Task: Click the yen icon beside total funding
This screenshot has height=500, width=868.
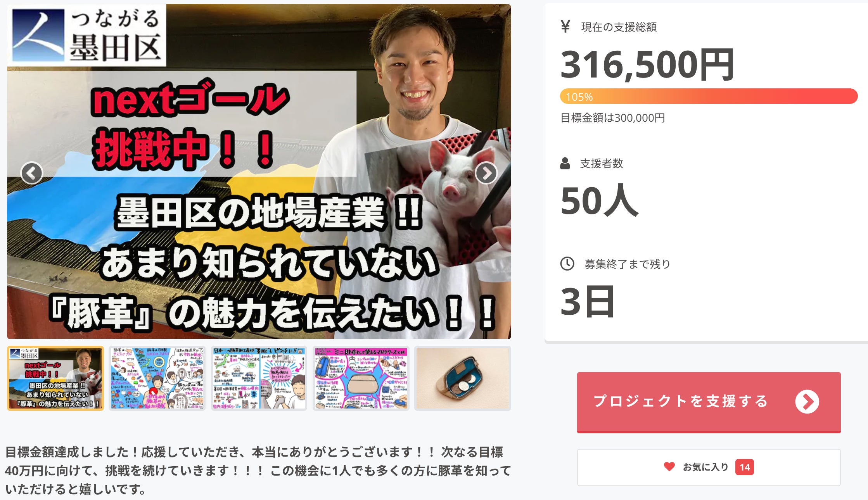Action: [x=565, y=26]
